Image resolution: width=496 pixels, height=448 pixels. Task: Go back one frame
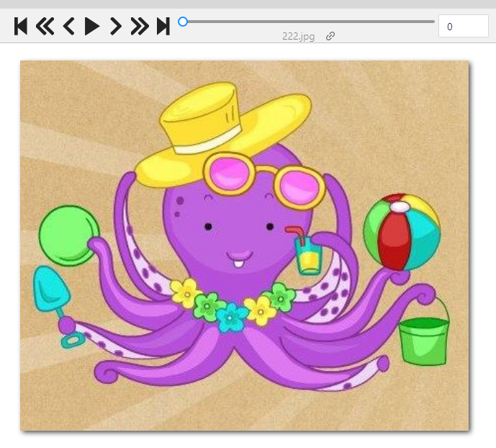[x=68, y=27]
